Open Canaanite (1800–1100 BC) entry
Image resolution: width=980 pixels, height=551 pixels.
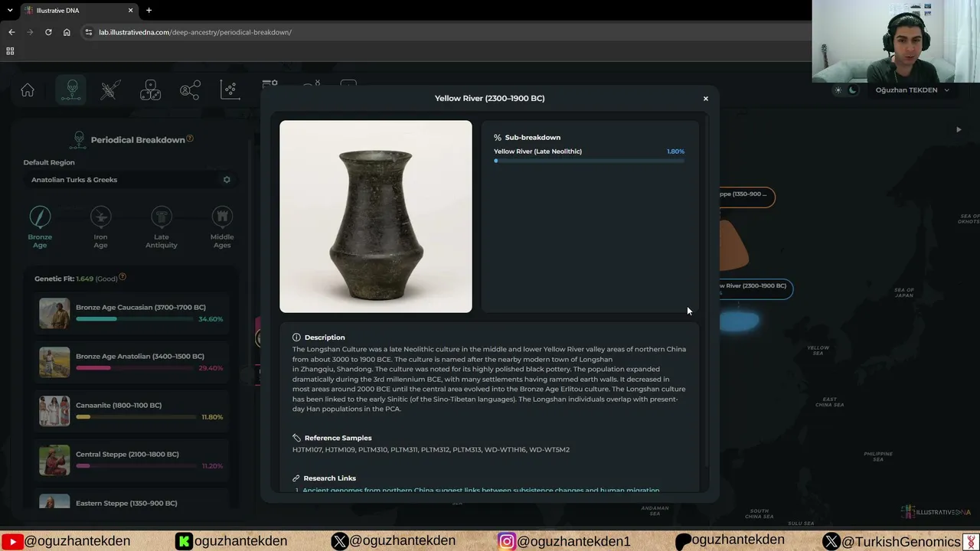[x=132, y=411]
